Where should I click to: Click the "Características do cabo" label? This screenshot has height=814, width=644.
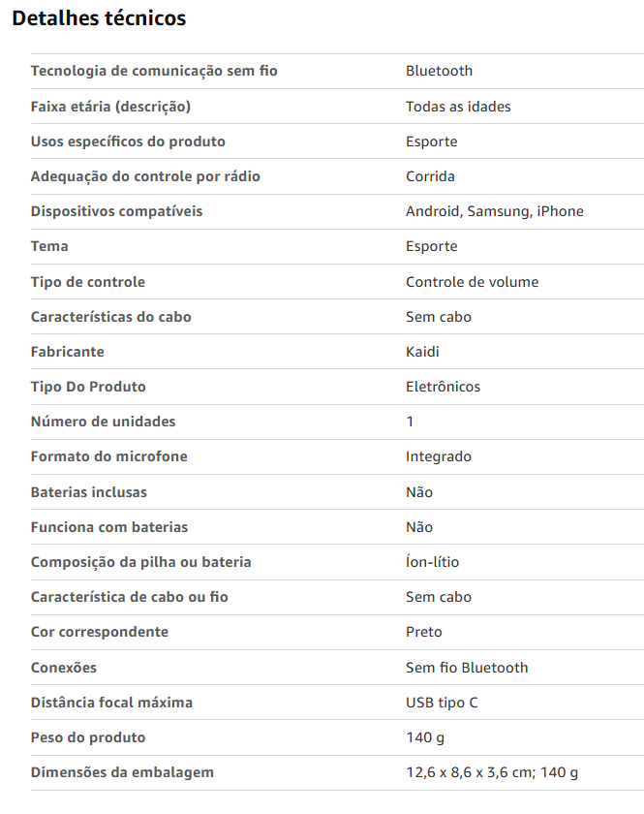(111, 317)
